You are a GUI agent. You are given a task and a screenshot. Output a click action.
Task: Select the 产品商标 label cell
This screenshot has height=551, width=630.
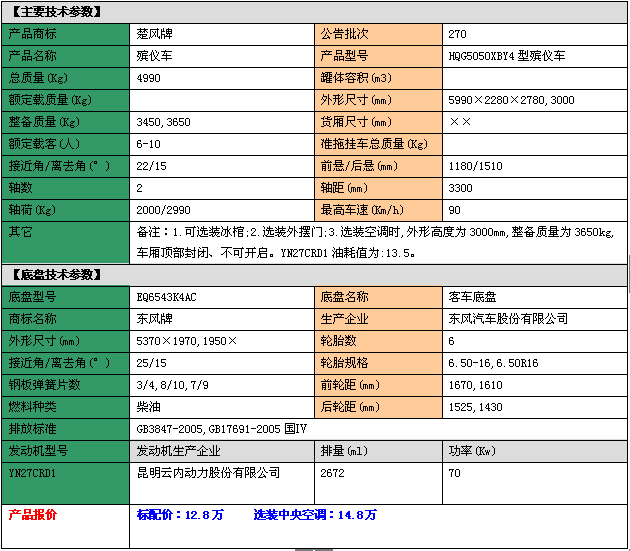click(65, 34)
